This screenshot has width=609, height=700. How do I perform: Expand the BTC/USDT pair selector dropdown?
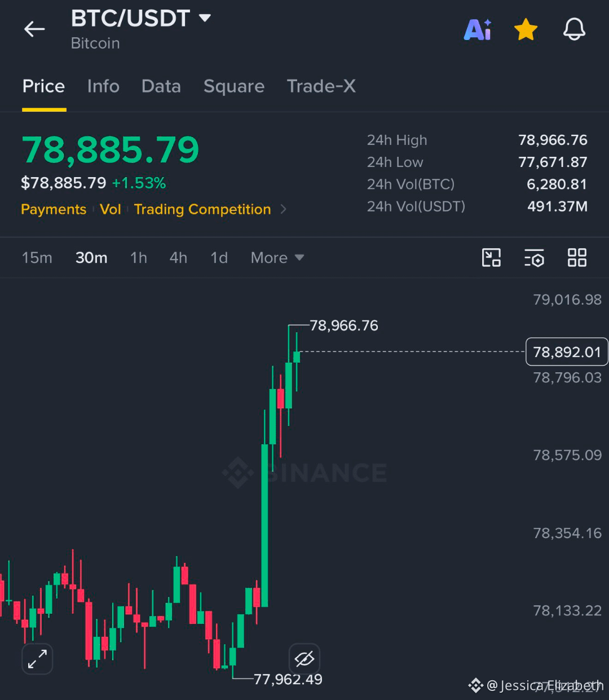coord(205,18)
